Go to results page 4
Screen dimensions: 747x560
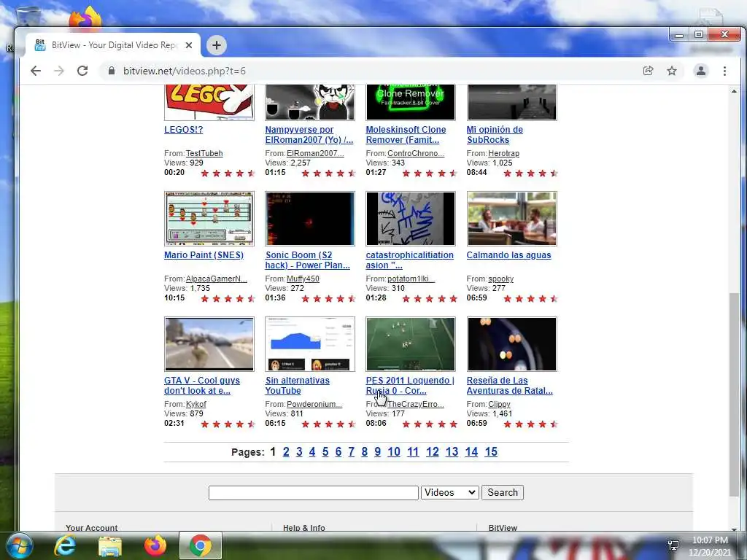312,452
